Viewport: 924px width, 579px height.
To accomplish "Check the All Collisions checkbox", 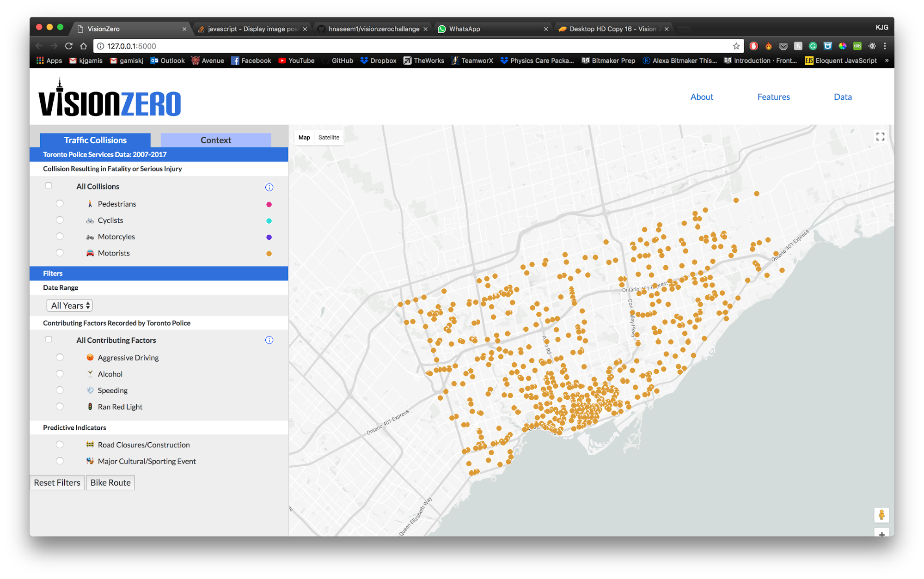I will (x=49, y=186).
